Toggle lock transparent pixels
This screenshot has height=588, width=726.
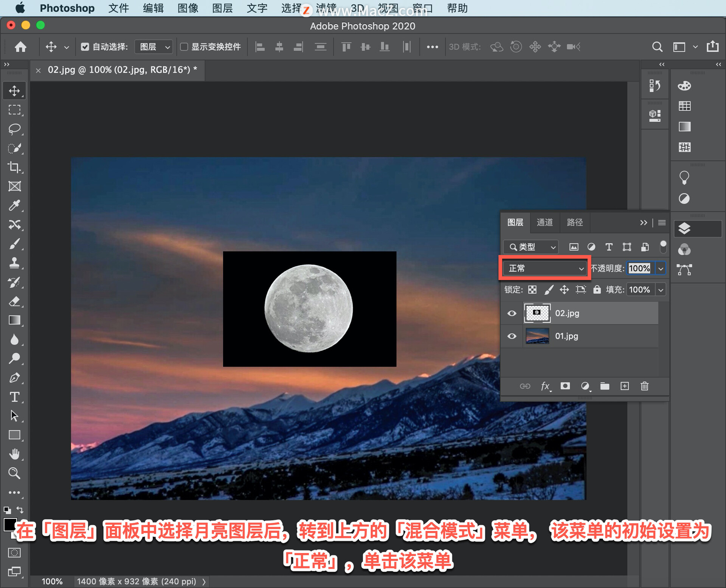(x=532, y=290)
